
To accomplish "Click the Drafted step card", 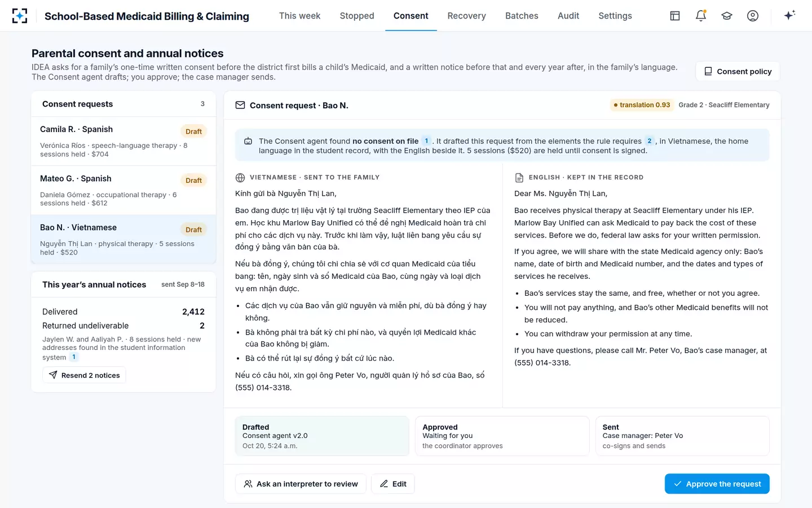I will click(x=322, y=436).
